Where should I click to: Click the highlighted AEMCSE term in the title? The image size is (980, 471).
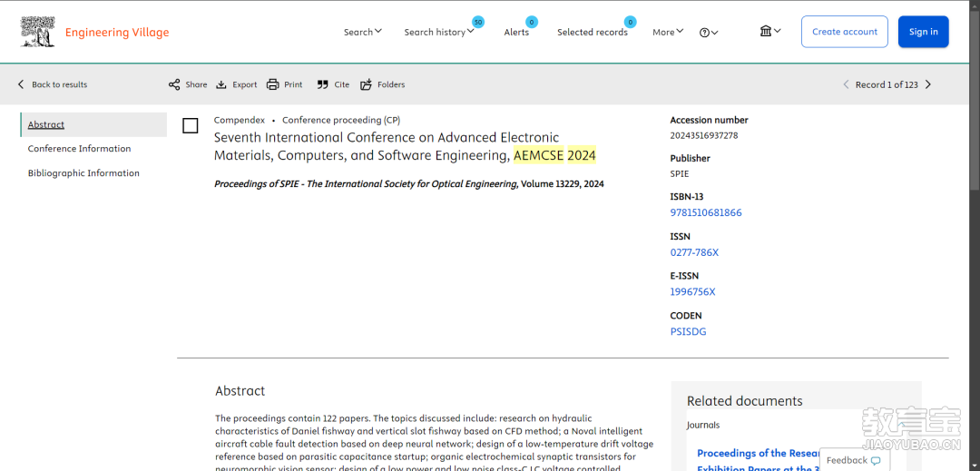pos(539,155)
